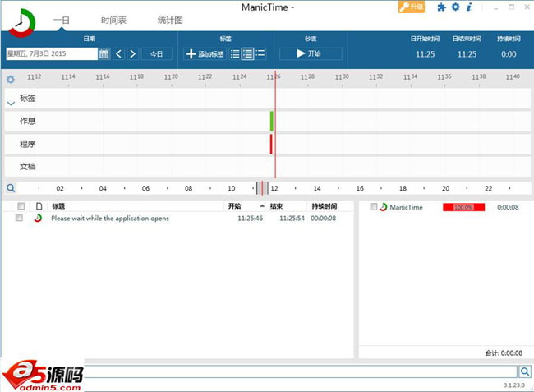Screen dimensions: 534x392
Task: Sort by 开始 column header
Action: [235, 206]
